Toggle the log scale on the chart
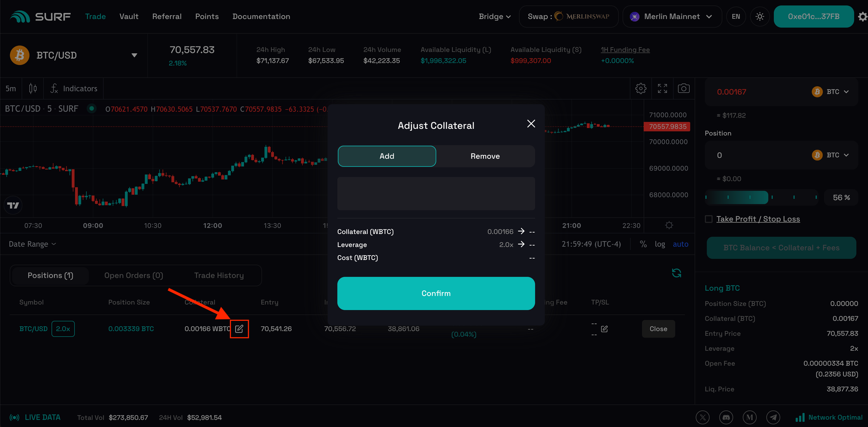 coord(660,244)
